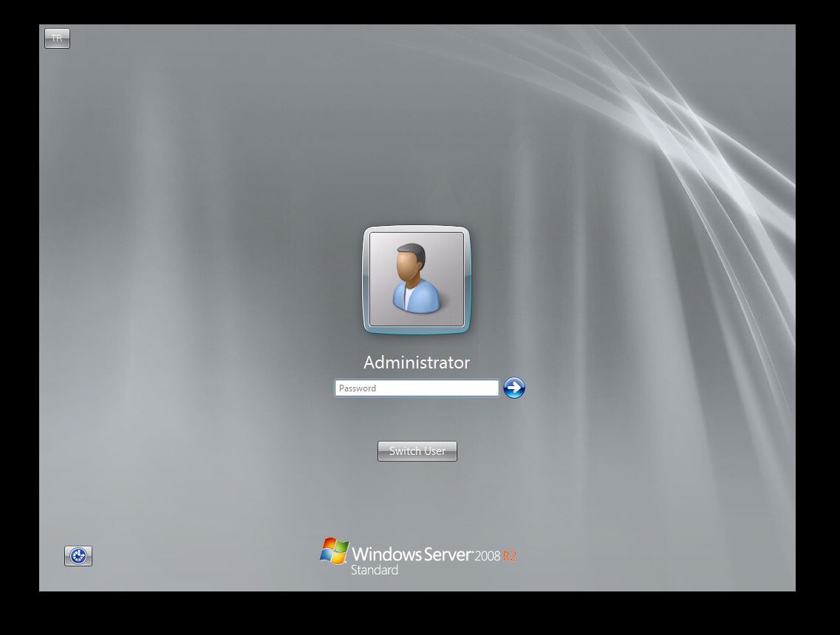This screenshot has width=840, height=635.
Task: Click the word User on Switch button
Action: point(434,451)
